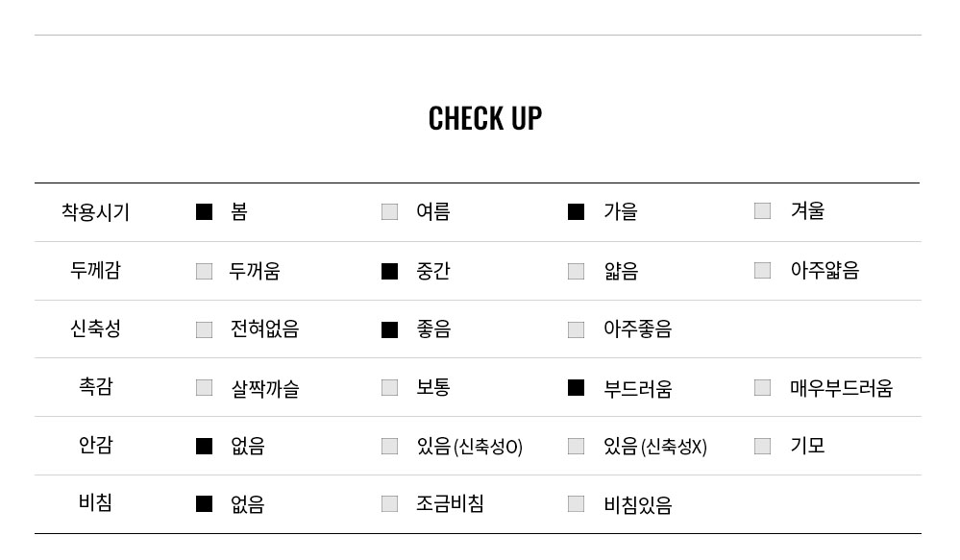960x560 pixels.
Task: Uncheck the 봄 season checkbox
Action: (x=204, y=211)
